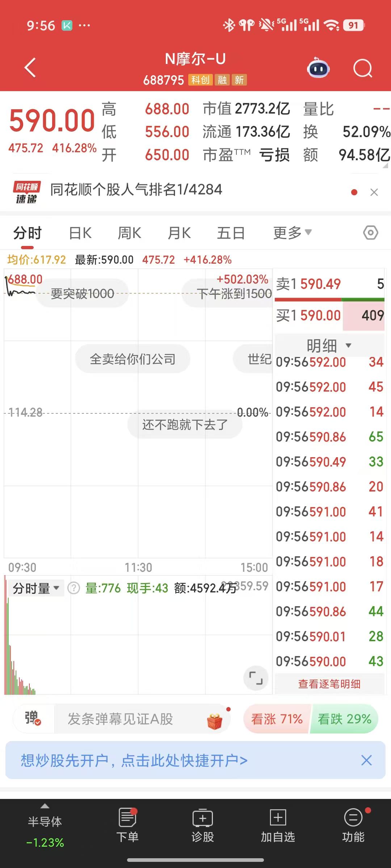
Task: Vote 看涨 bullish 71%
Action: pos(277,719)
